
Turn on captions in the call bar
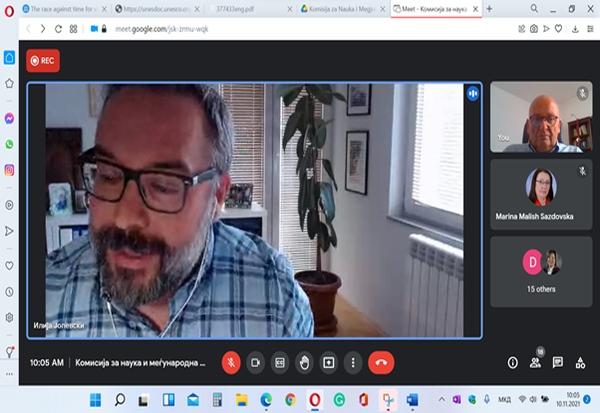280,362
